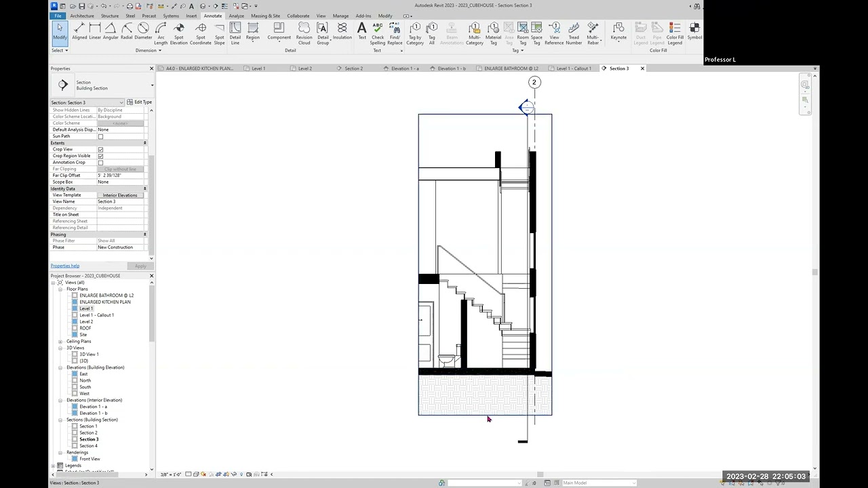Screen dimensions: 868x488
Task: Expand the Legends tree node
Action: [53, 466]
